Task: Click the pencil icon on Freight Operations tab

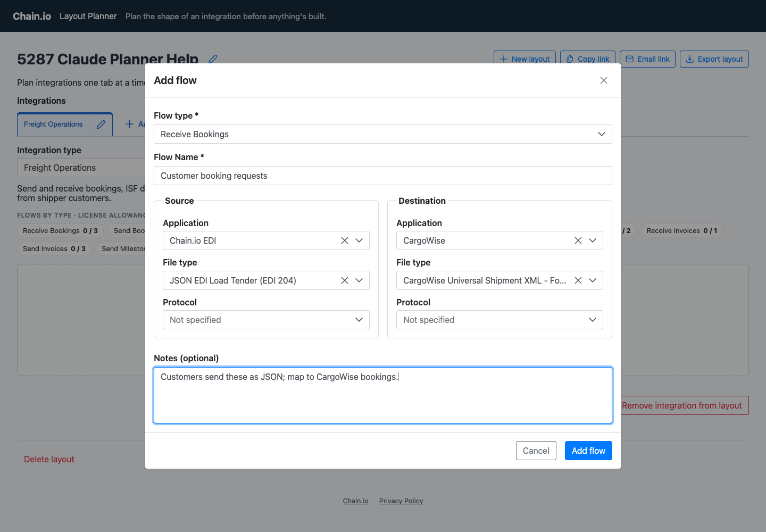Action: coord(101,124)
